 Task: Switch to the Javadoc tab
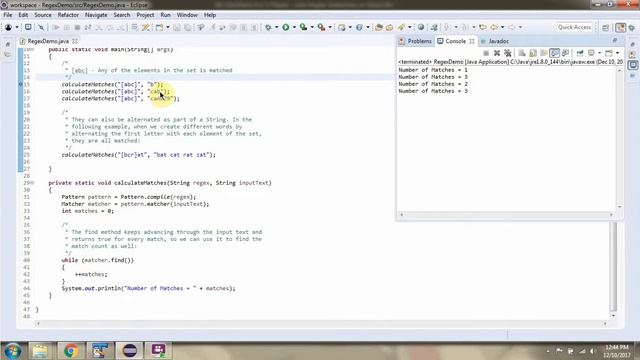point(495,41)
